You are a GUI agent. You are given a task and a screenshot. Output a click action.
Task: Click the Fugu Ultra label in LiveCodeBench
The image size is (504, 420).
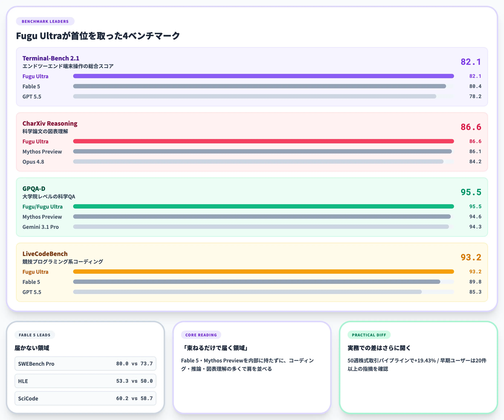pyautogui.click(x=35, y=272)
